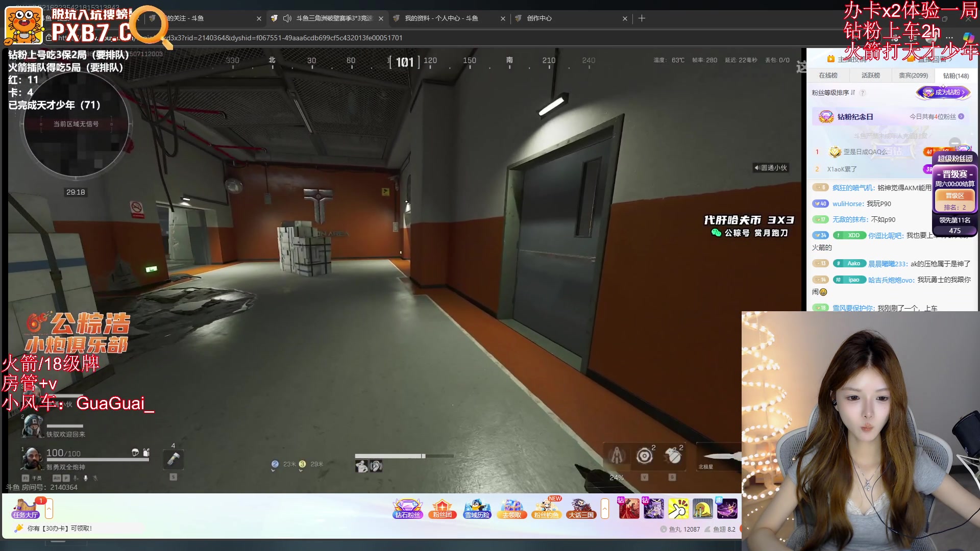The width and height of the screenshot is (980, 551).
Task: Click chat username 哈吉兵炮炮ovo
Action: tap(892, 280)
